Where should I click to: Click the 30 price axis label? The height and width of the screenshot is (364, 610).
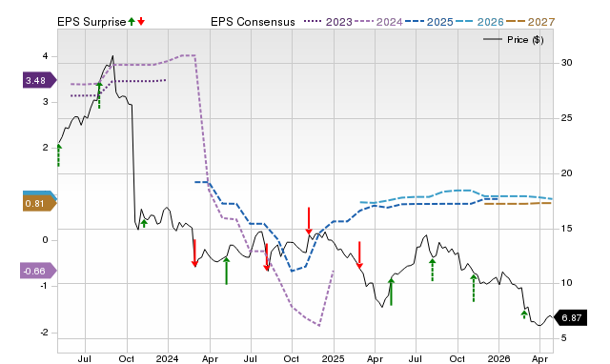tap(566, 63)
